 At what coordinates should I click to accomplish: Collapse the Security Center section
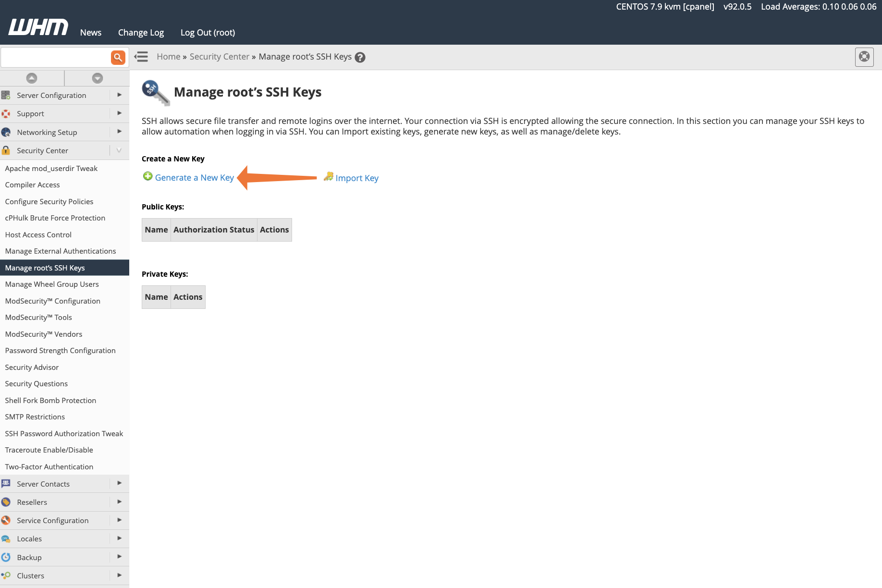pyautogui.click(x=119, y=150)
